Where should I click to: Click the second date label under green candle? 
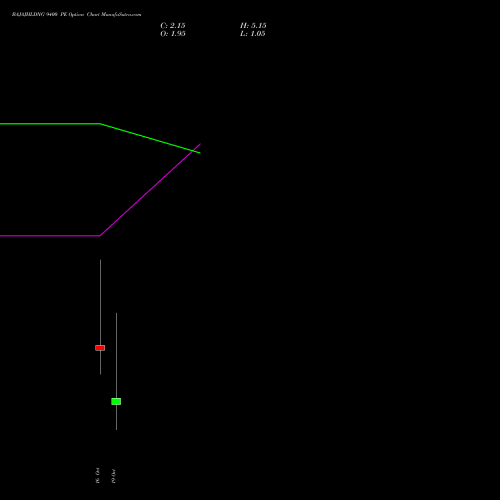pos(113,476)
